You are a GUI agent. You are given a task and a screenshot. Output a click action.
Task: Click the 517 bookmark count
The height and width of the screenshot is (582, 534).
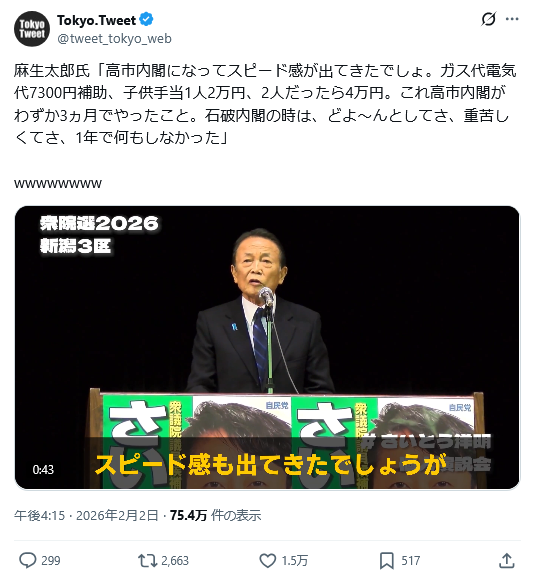[410, 560]
